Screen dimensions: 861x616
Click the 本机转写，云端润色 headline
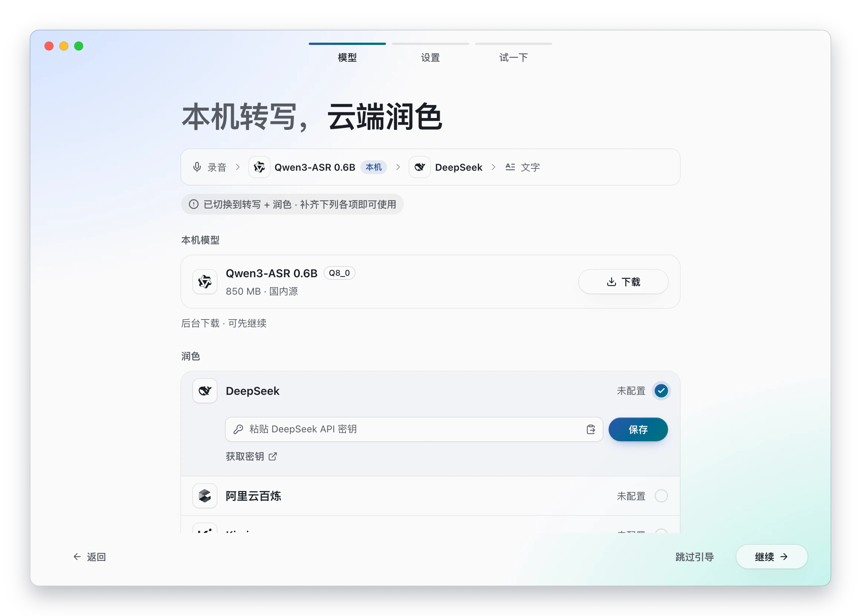pyautogui.click(x=312, y=117)
